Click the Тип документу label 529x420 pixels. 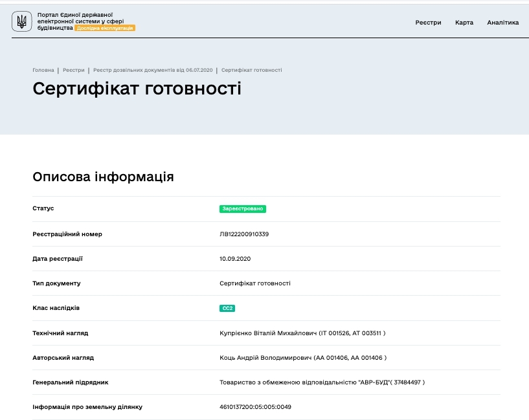click(56, 283)
